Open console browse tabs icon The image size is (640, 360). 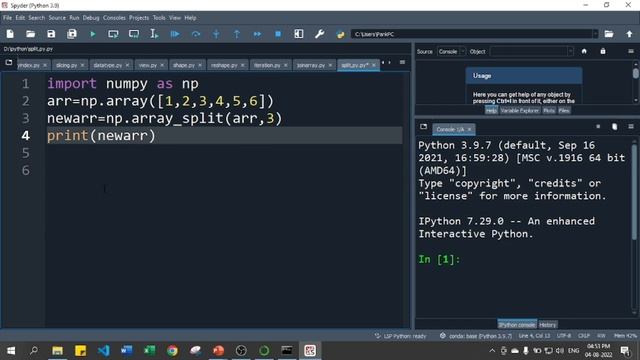pos(423,127)
